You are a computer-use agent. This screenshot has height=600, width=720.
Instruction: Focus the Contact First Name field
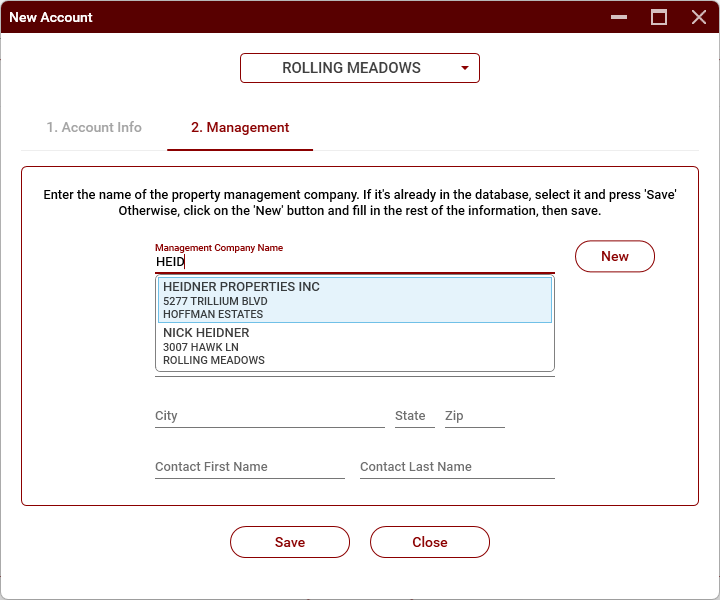coord(249,467)
